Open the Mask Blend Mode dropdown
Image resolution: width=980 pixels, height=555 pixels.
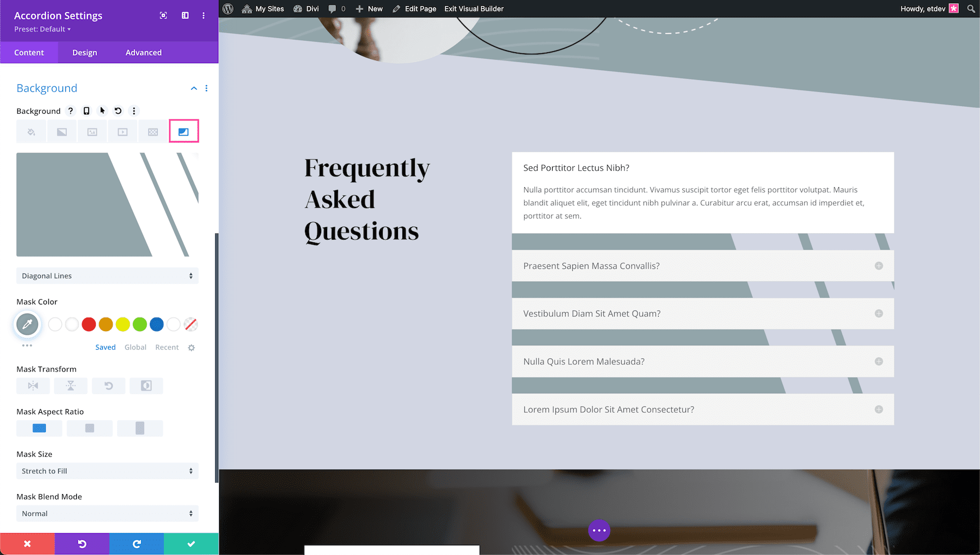tap(107, 513)
